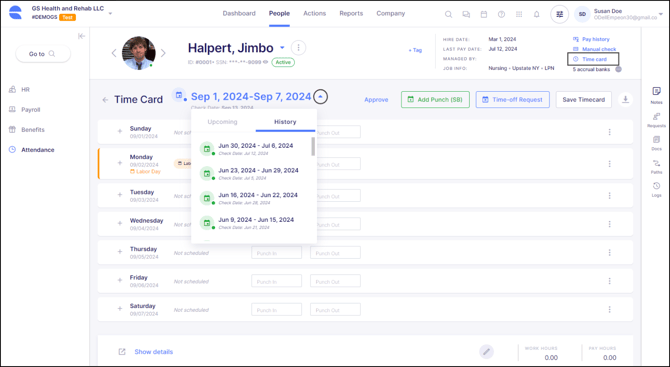Open Thursday row options menu
Viewport: 670px width, 367px height.
pos(609,252)
